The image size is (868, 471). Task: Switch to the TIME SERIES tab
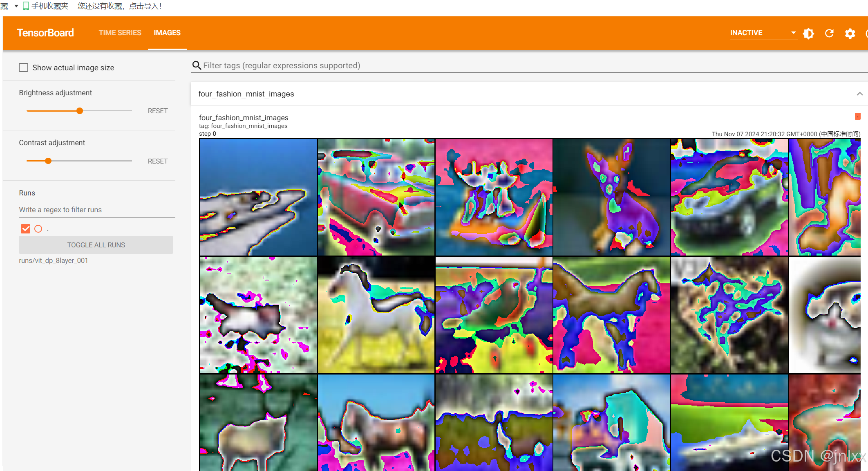click(120, 33)
